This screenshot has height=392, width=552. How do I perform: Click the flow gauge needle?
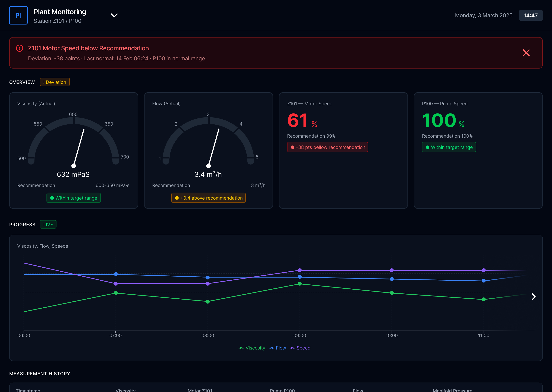click(214, 147)
